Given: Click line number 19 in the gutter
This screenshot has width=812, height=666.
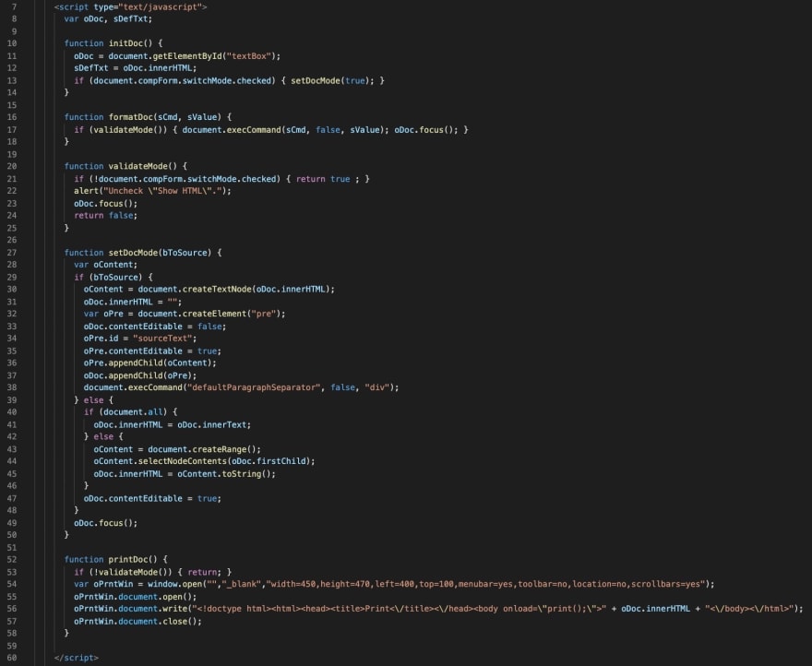Looking at the screenshot, I should click(11, 154).
